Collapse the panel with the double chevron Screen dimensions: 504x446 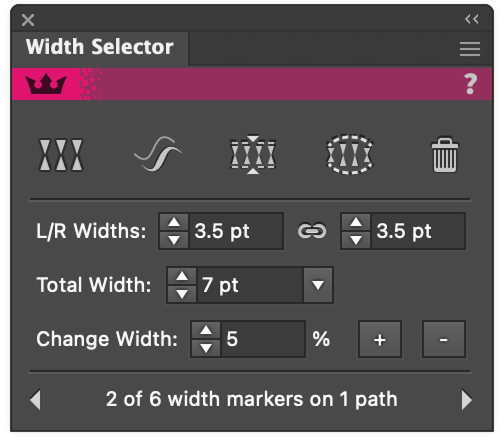[470, 20]
